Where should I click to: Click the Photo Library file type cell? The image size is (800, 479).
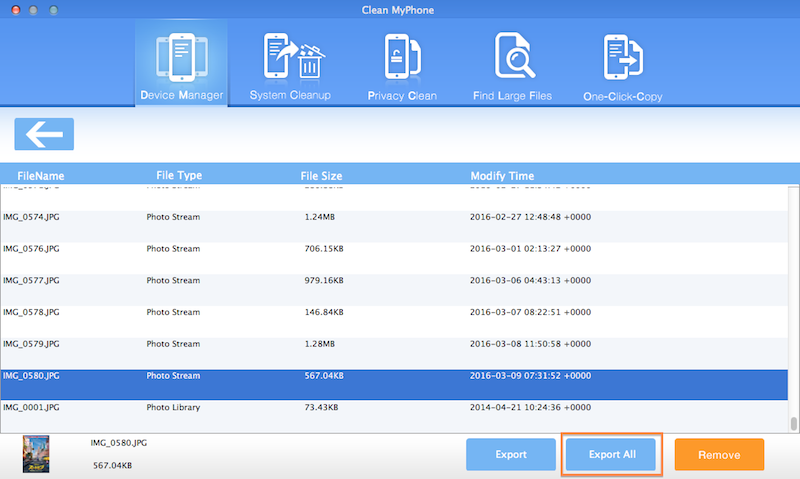(x=173, y=408)
